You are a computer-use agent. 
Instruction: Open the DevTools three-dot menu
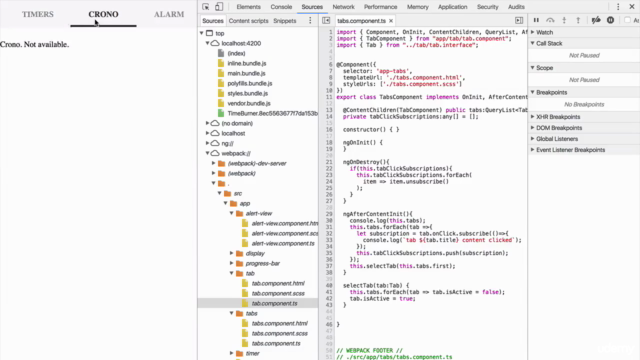618,7
